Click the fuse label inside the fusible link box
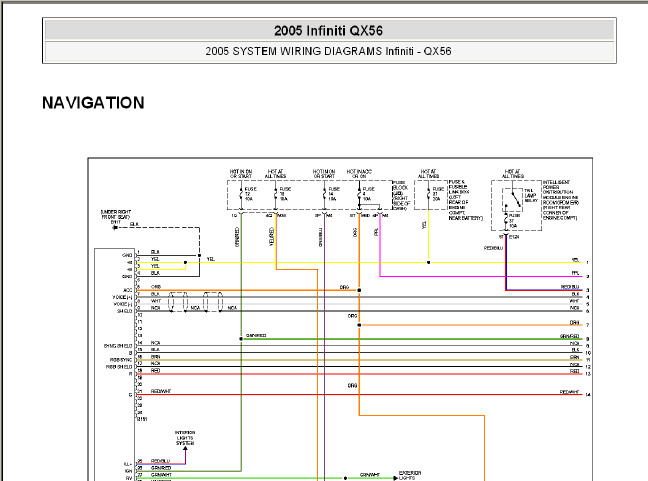648x481 pixels. point(438,193)
